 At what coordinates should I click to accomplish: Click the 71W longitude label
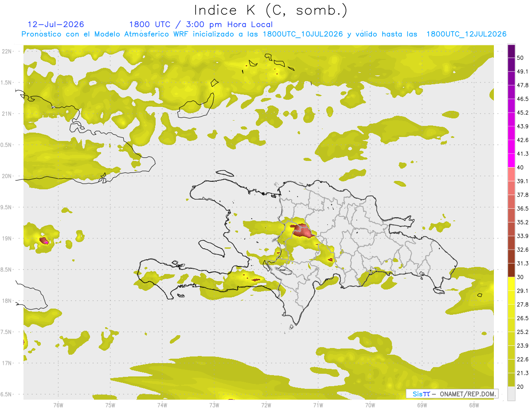point(318,405)
